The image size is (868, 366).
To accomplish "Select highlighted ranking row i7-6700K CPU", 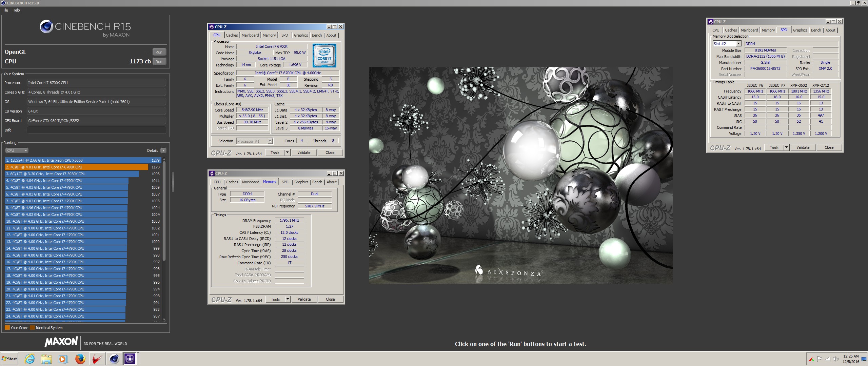I will (83, 167).
